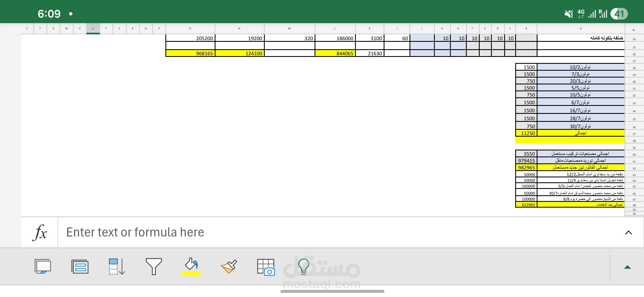This screenshot has height=297, width=644.
Task: Tap the Fill Down toolbar icon
Action: [117, 266]
